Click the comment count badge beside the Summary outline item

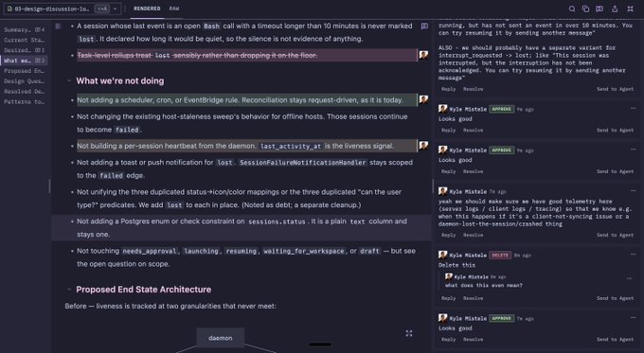pyautogui.click(x=40, y=29)
